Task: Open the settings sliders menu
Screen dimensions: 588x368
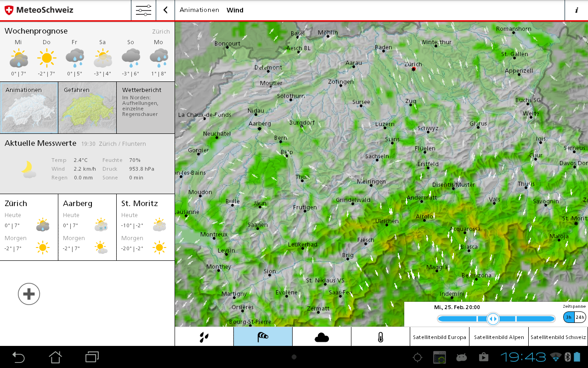Action: point(143,10)
